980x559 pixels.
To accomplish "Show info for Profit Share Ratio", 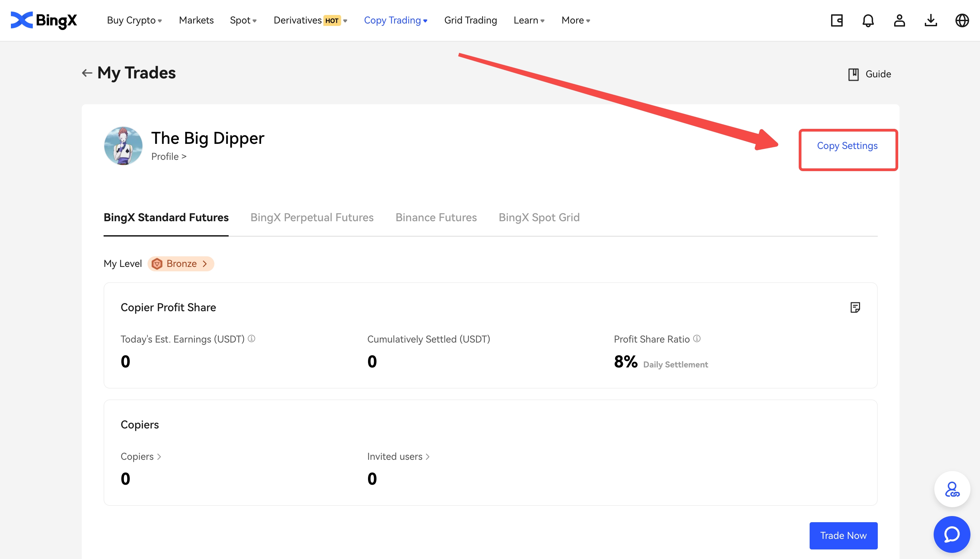I will pos(697,338).
